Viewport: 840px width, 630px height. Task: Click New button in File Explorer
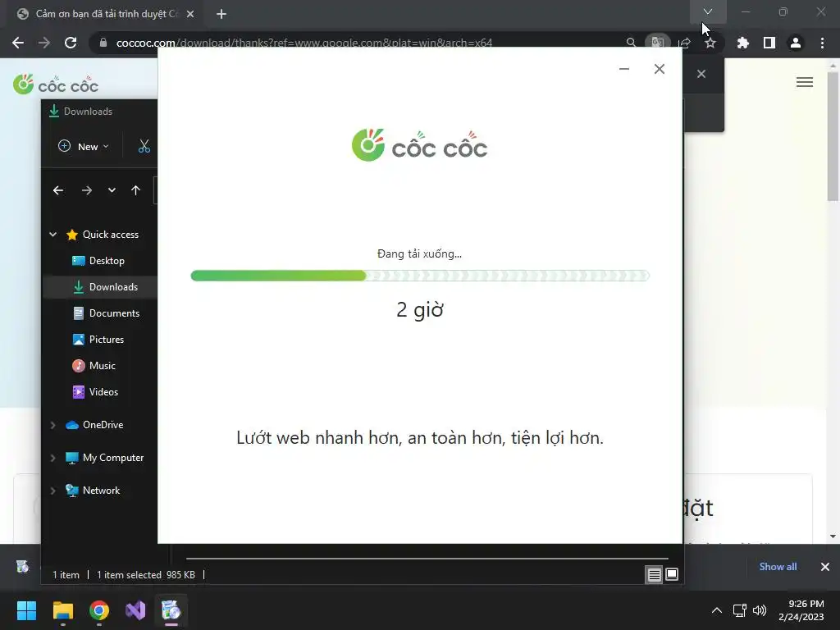83,146
